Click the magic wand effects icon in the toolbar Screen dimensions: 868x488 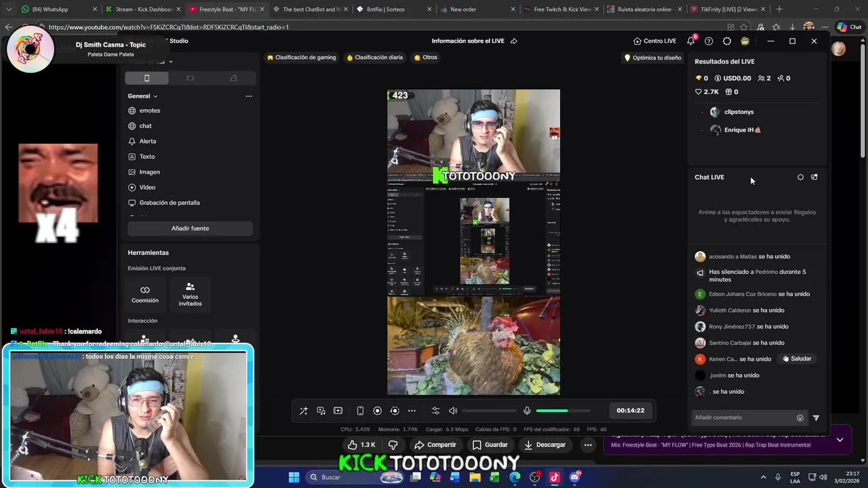tap(304, 411)
